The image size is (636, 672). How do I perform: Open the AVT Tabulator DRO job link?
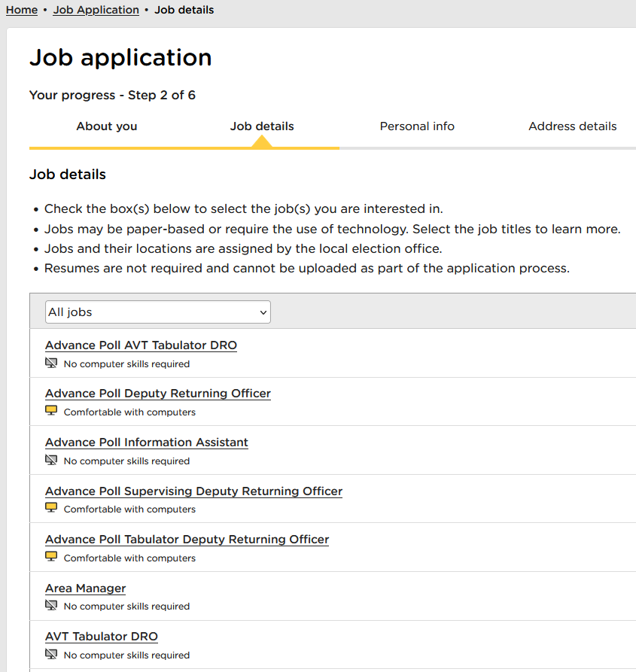tap(102, 637)
